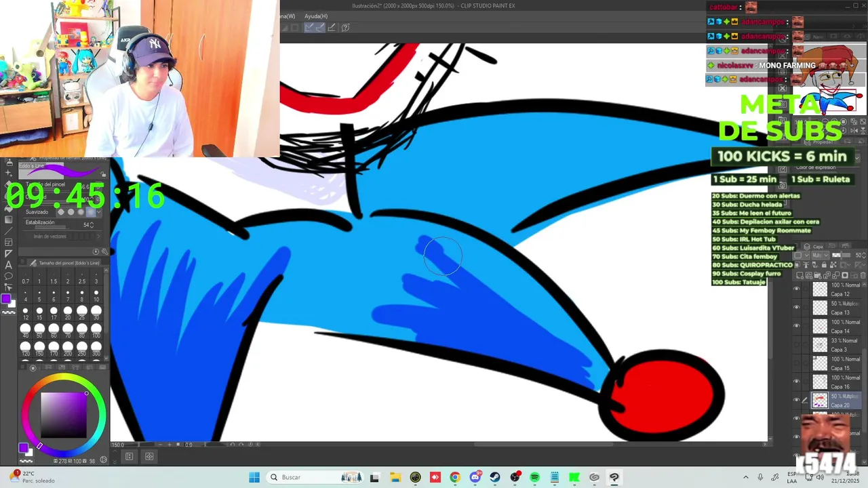The image size is (868, 488).
Task: Open Google Chrome from the taskbar
Action: coord(455,477)
